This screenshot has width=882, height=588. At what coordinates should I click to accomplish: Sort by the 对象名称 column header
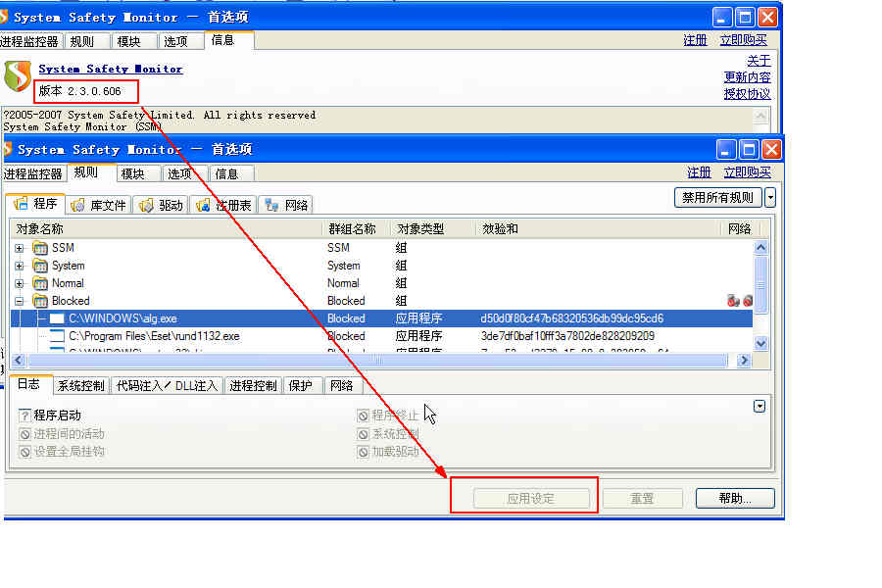[x=167, y=229]
